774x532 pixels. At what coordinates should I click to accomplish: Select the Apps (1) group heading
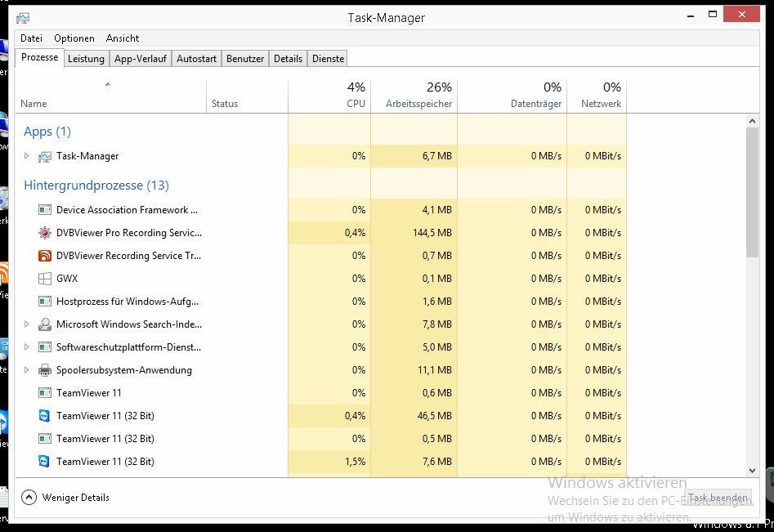[47, 132]
